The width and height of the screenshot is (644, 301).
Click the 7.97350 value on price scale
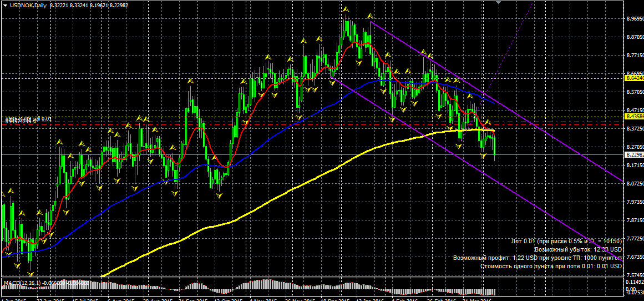[x=635, y=202]
